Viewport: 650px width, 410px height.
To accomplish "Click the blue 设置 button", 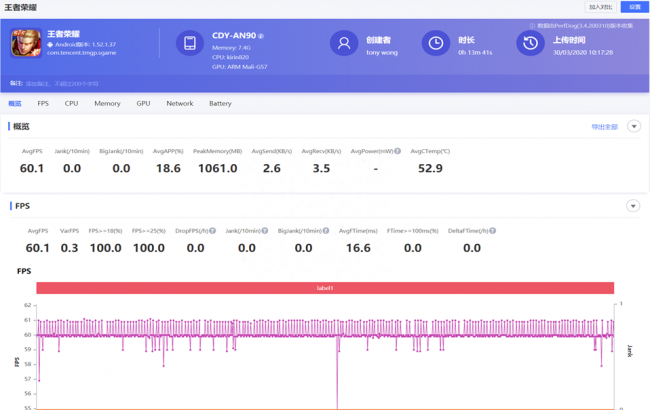I will [x=635, y=7].
